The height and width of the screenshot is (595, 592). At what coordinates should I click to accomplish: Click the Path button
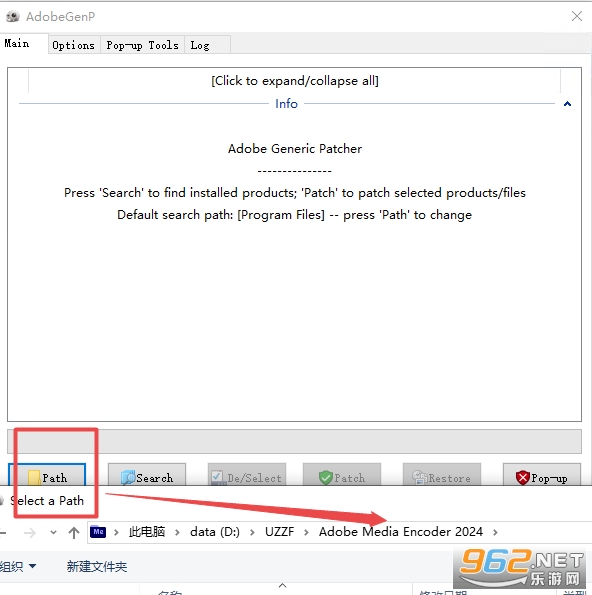[47, 475]
